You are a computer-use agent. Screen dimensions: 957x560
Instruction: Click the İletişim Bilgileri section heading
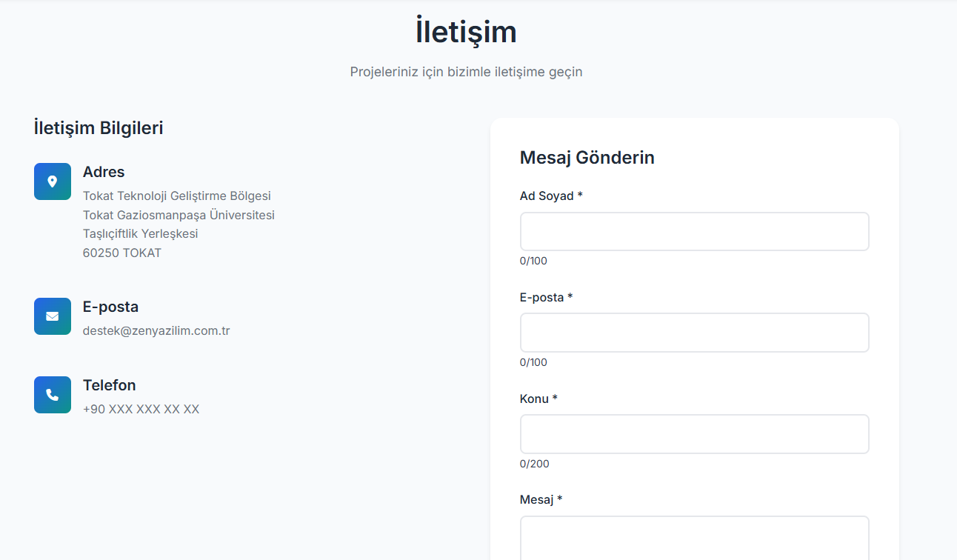99,128
